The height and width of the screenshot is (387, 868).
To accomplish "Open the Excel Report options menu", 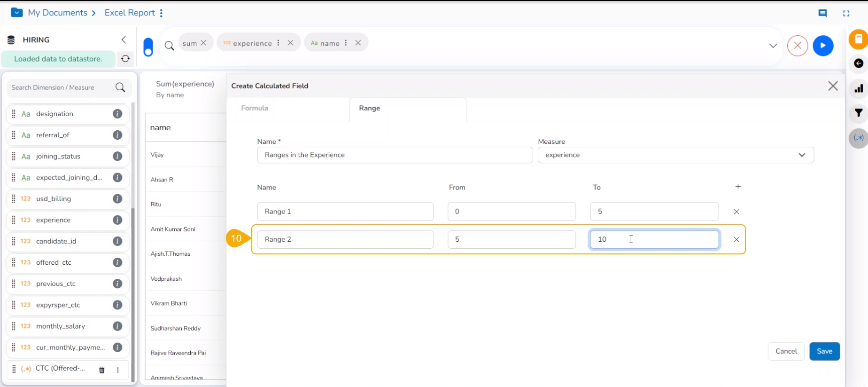I will point(161,13).
